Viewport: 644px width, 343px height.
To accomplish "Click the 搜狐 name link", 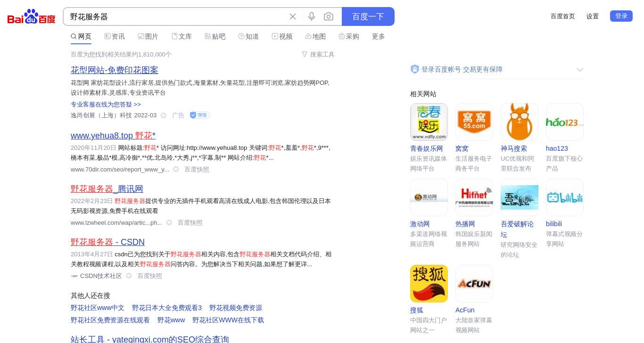I will pyautogui.click(x=417, y=310).
